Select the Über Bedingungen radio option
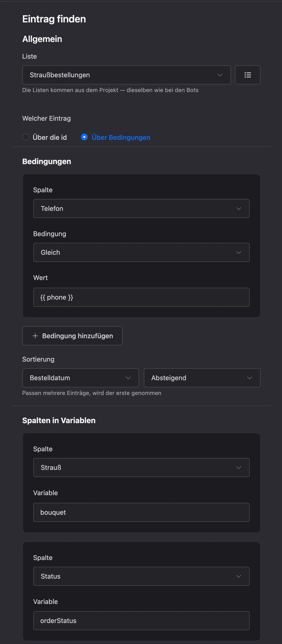282x644 pixels. tap(116, 137)
